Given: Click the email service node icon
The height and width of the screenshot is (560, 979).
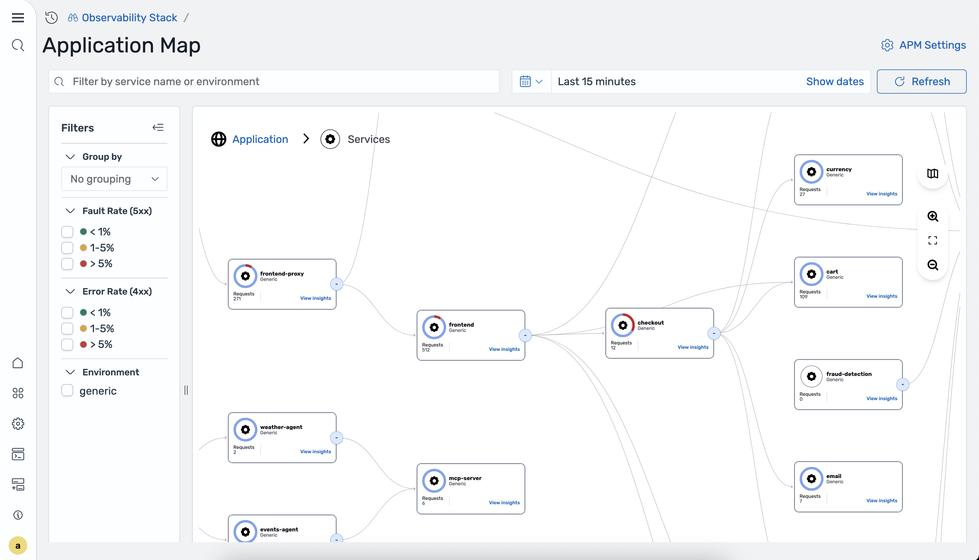Looking at the screenshot, I should click(x=811, y=478).
